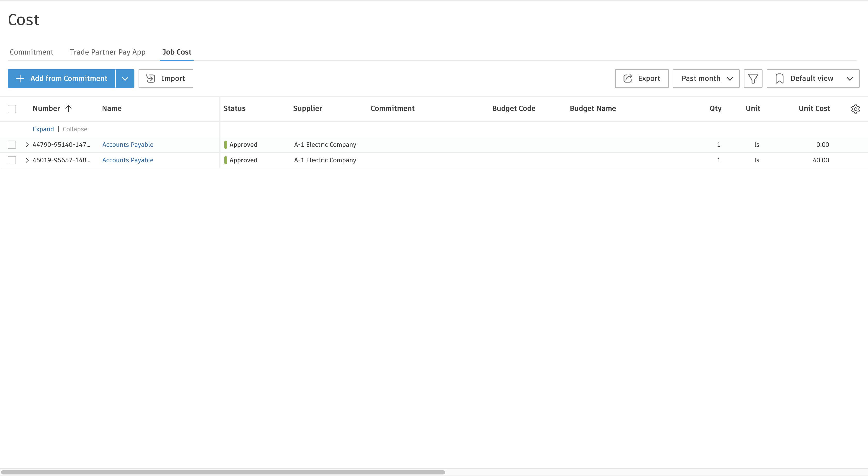
Task: Switch to Trade Partner Pay App tab
Action: pos(108,52)
